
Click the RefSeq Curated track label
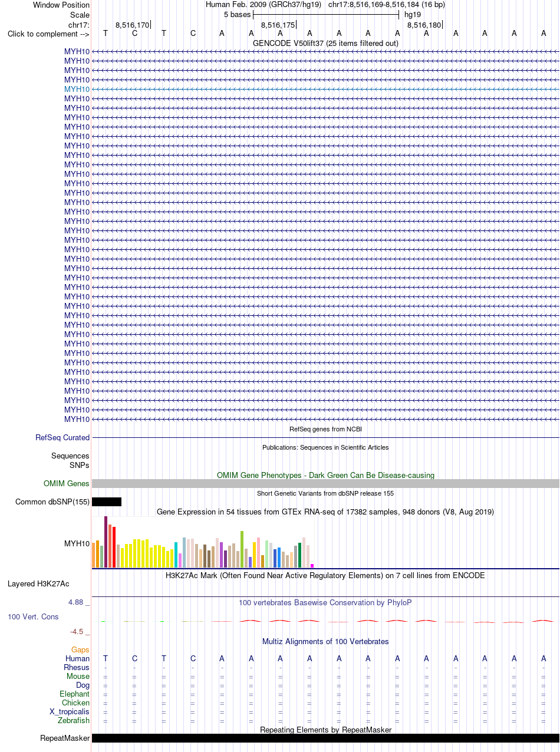(62, 437)
